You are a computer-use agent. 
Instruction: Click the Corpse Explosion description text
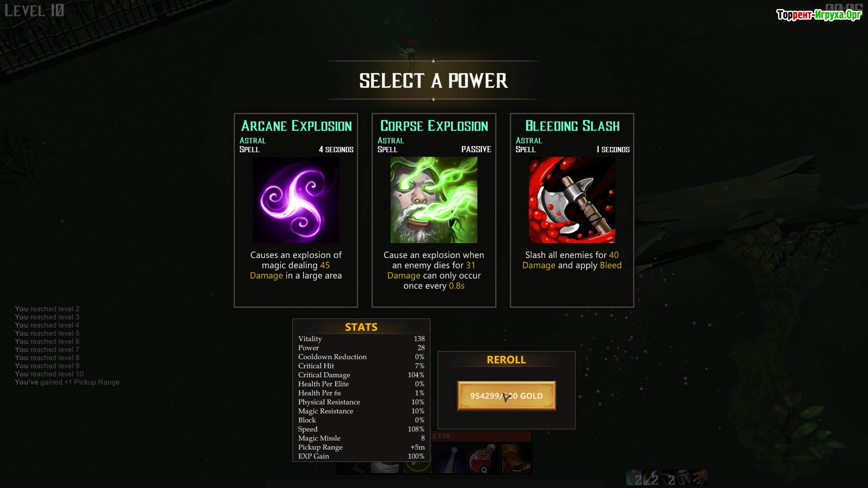coord(434,270)
